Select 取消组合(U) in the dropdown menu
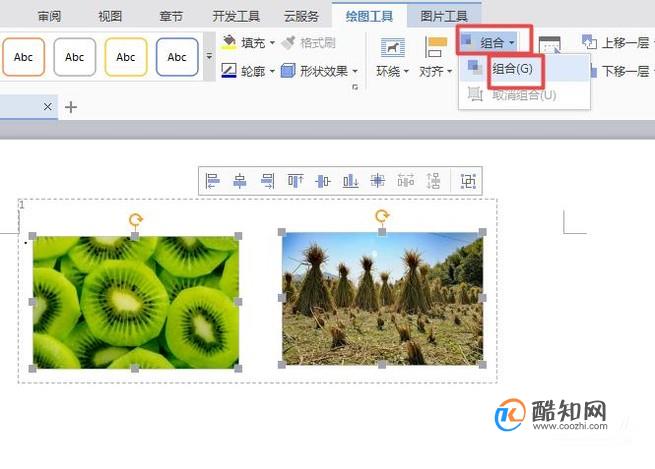The image size is (655, 469). pos(525,95)
